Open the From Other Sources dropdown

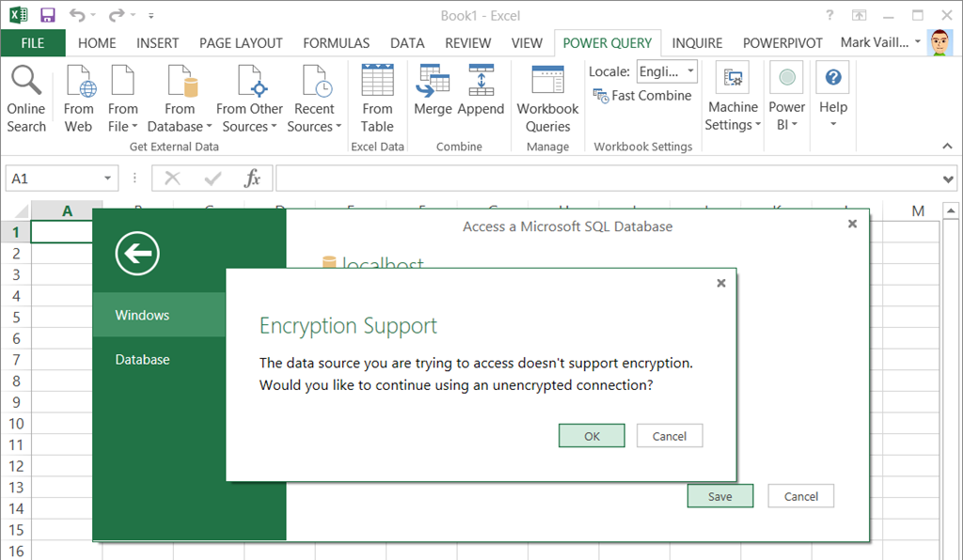(x=249, y=127)
